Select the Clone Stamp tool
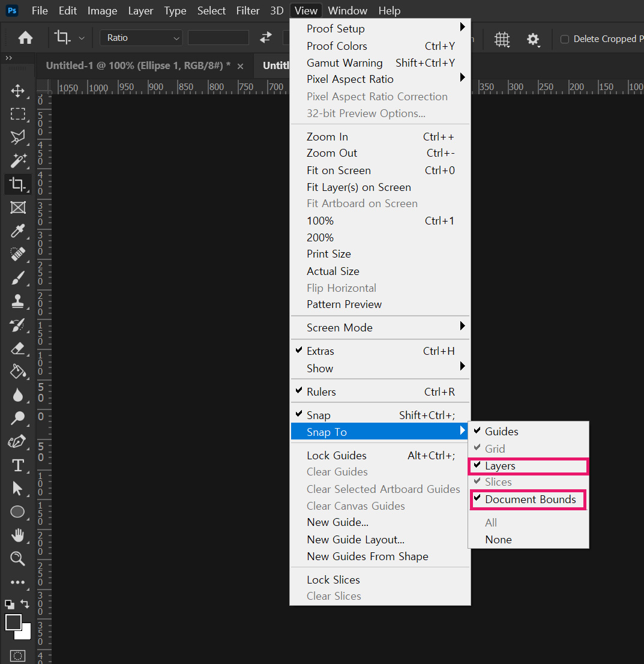The height and width of the screenshot is (664, 644). click(17, 301)
